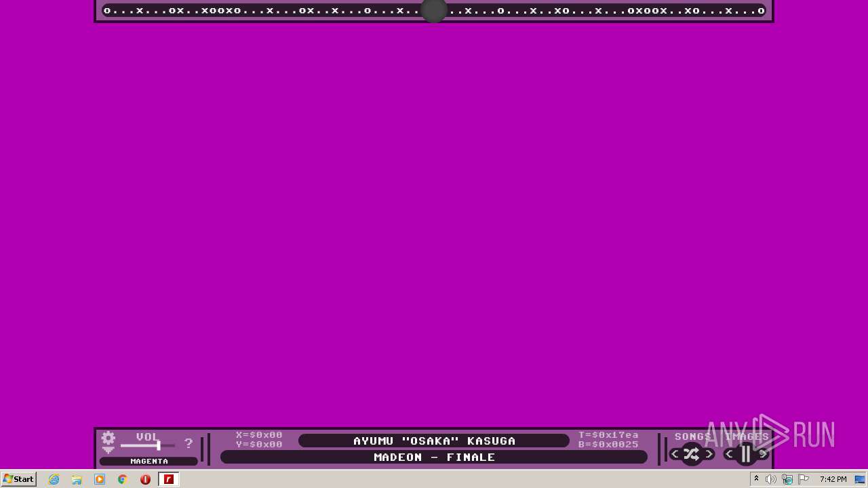Toggle the images pause button
Image resolution: width=868 pixels, height=488 pixels.
tap(746, 454)
